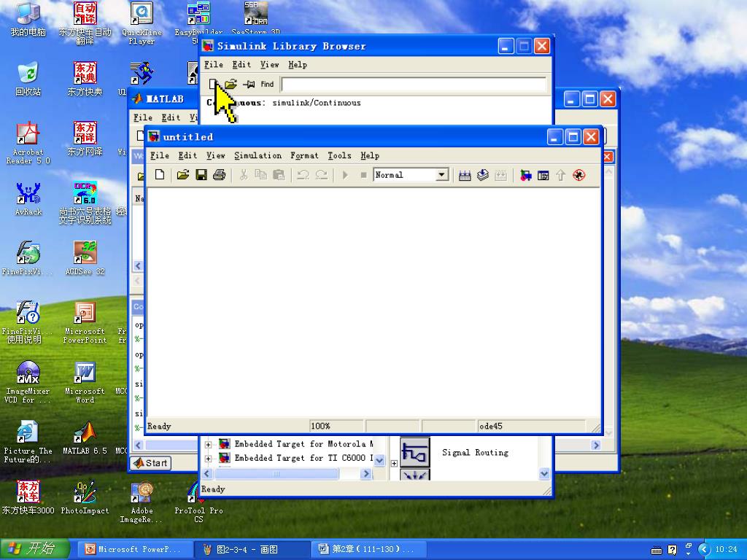Click the MATLAB Start button

point(150,463)
